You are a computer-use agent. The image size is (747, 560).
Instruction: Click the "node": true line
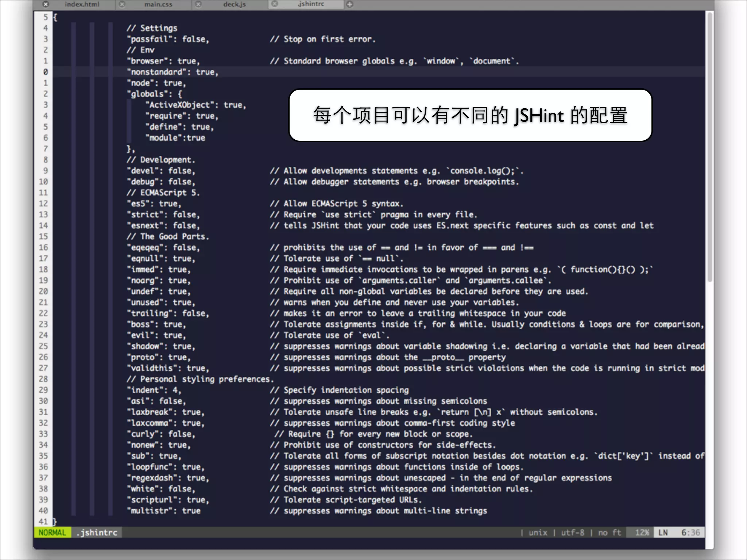coord(156,83)
